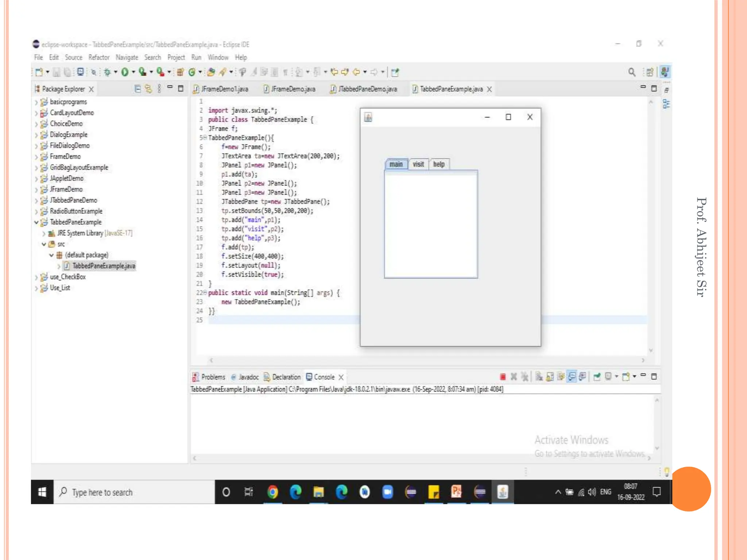The width and height of the screenshot is (747, 560).
Task: Click the green Run button in toolbar
Action: [x=125, y=72]
